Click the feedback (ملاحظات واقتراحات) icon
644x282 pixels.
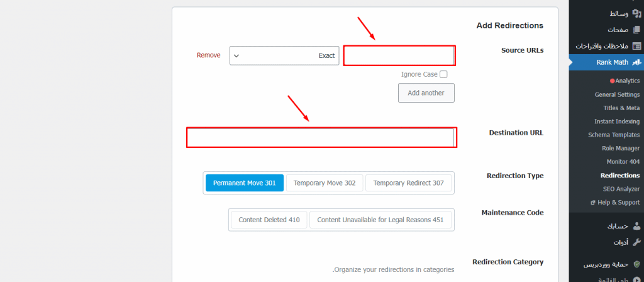click(636, 46)
